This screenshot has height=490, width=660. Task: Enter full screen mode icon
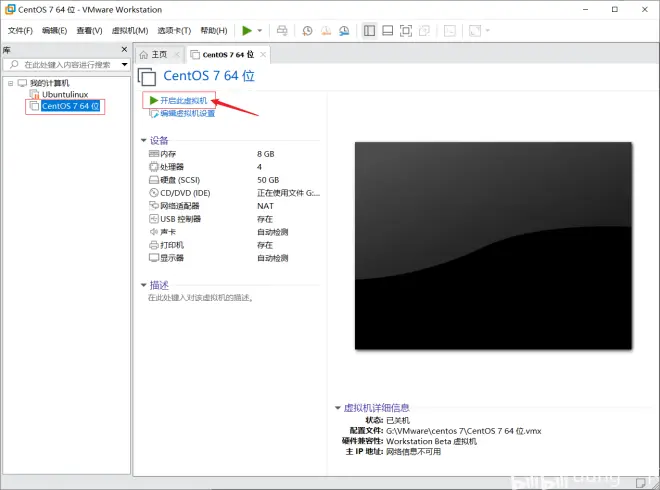click(406, 30)
